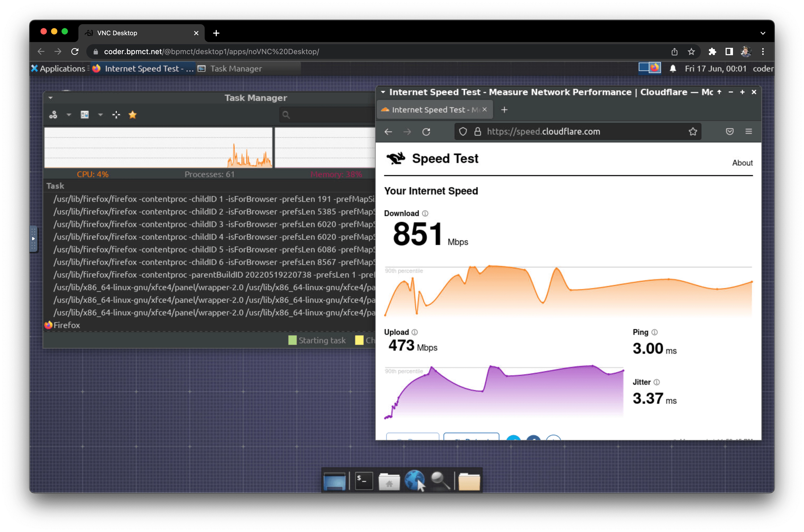Bookmark speed.cloudflare.com with the star icon
The width and height of the screenshot is (804, 532).
click(693, 132)
